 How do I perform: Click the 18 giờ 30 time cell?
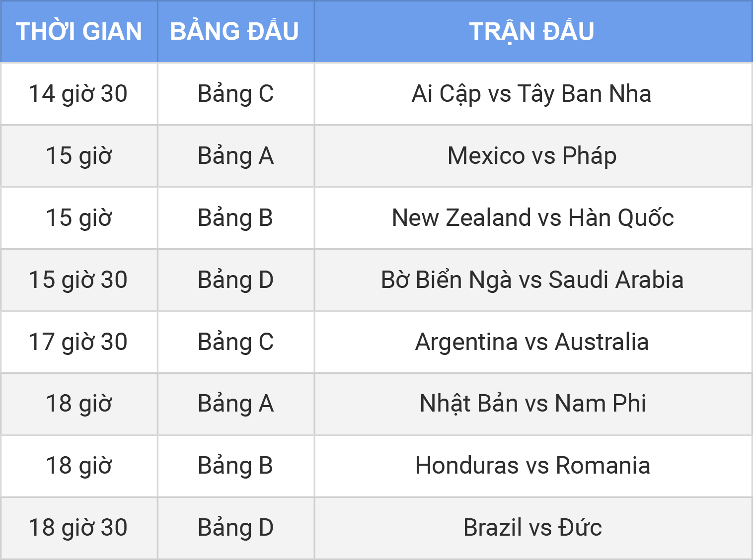click(79, 528)
